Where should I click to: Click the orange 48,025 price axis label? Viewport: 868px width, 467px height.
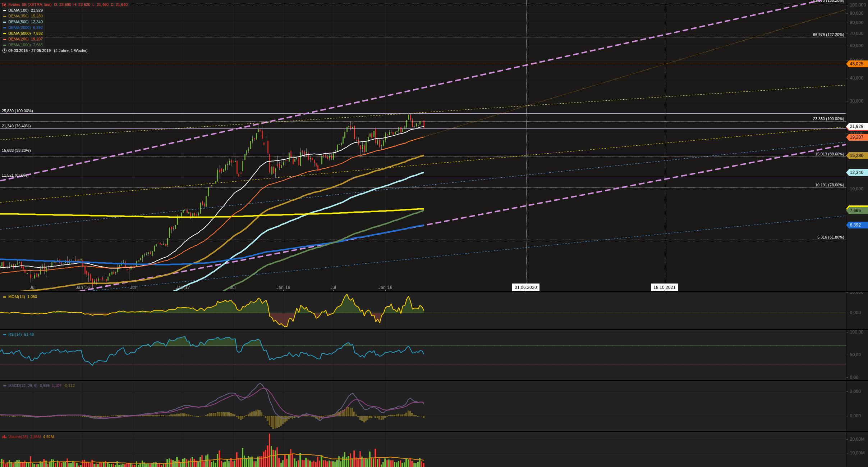tap(856, 64)
